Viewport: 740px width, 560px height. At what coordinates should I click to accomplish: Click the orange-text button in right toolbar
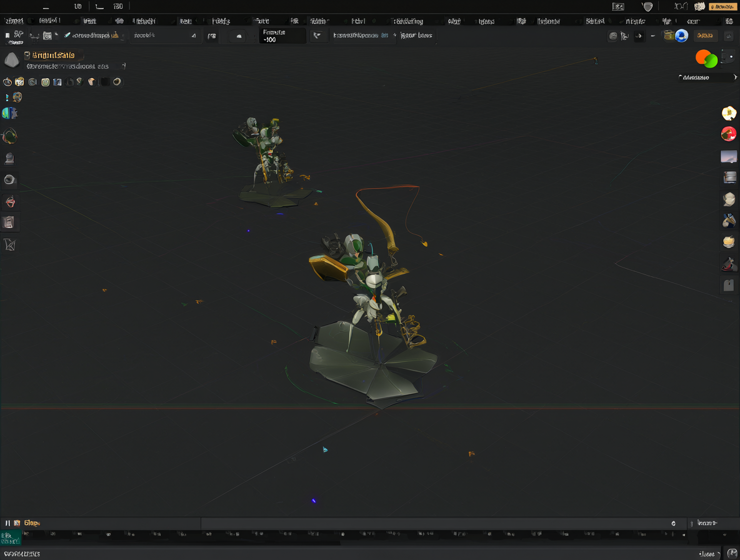pyautogui.click(x=704, y=36)
